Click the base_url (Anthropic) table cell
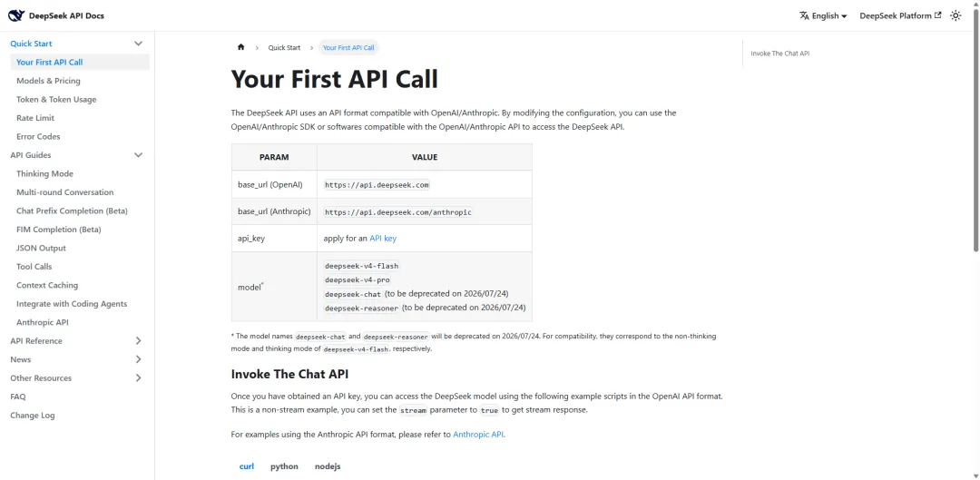The height and width of the screenshot is (480, 980). point(274,211)
